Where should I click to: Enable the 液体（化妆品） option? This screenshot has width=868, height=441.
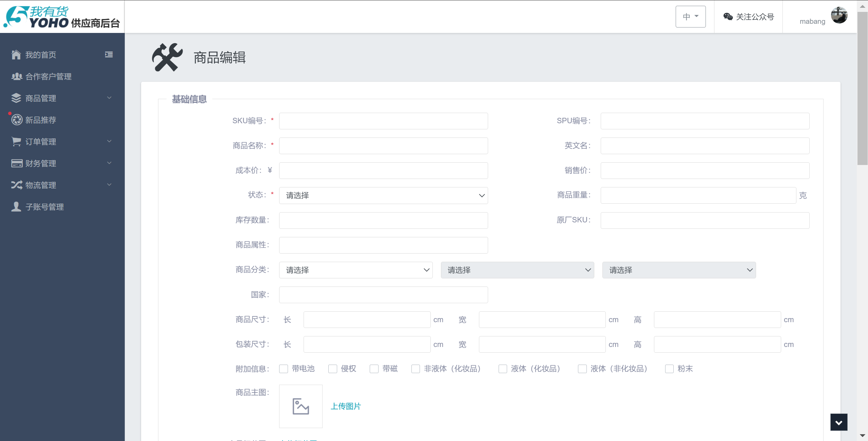click(502, 369)
